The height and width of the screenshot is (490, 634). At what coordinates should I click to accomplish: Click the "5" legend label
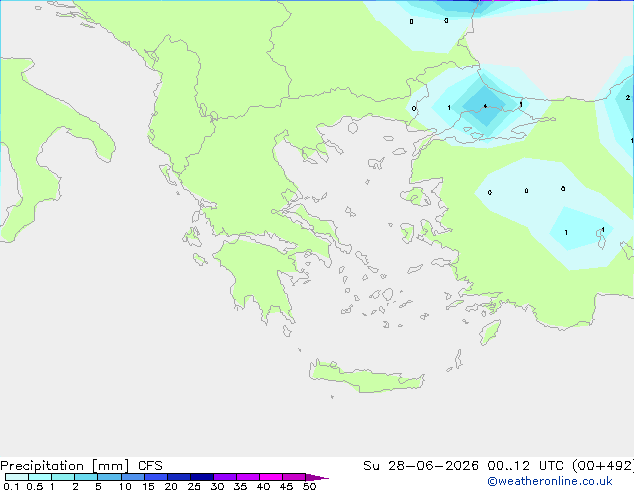click(98, 486)
